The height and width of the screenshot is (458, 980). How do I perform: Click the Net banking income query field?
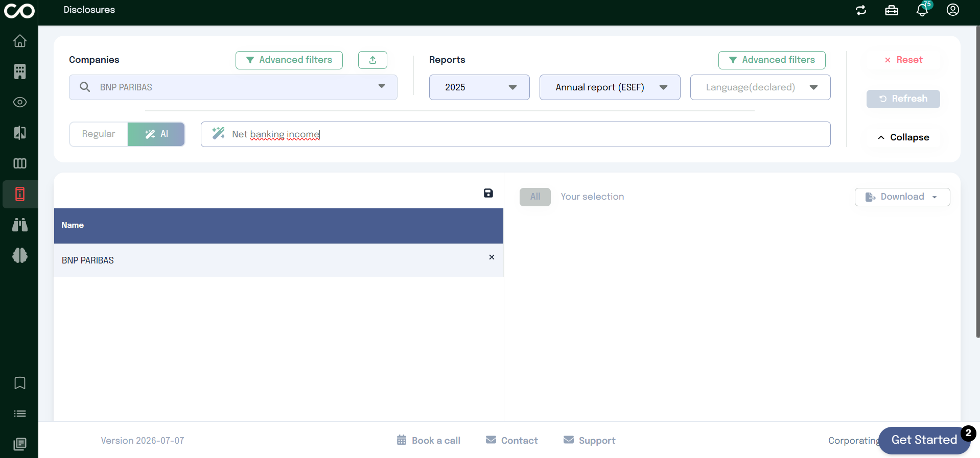click(x=516, y=134)
